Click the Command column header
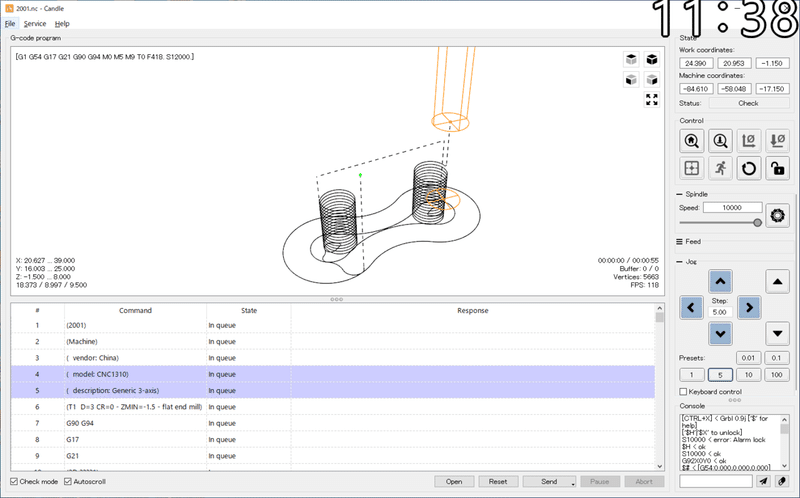Screen dimensions: 800x498 135,310
